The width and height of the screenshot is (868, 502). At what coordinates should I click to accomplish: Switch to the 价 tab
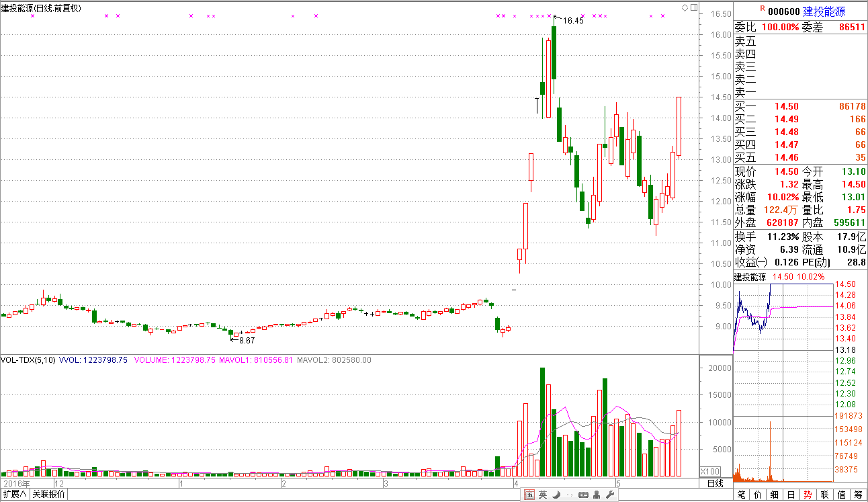click(x=758, y=495)
